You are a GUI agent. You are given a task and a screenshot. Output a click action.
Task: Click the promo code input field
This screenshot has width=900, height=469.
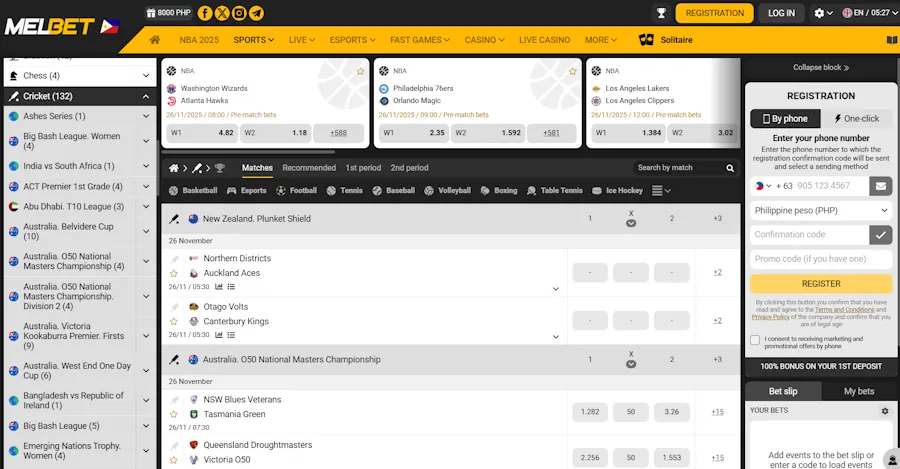(821, 259)
